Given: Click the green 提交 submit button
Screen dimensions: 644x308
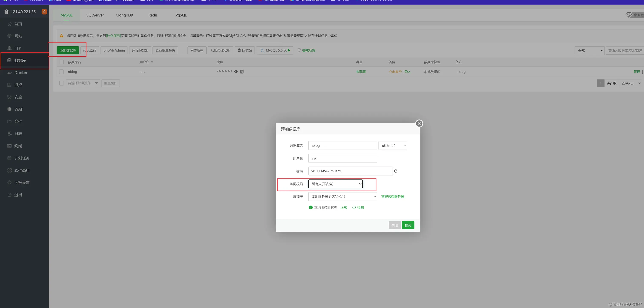Looking at the screenshot, I should coord(408,225).
